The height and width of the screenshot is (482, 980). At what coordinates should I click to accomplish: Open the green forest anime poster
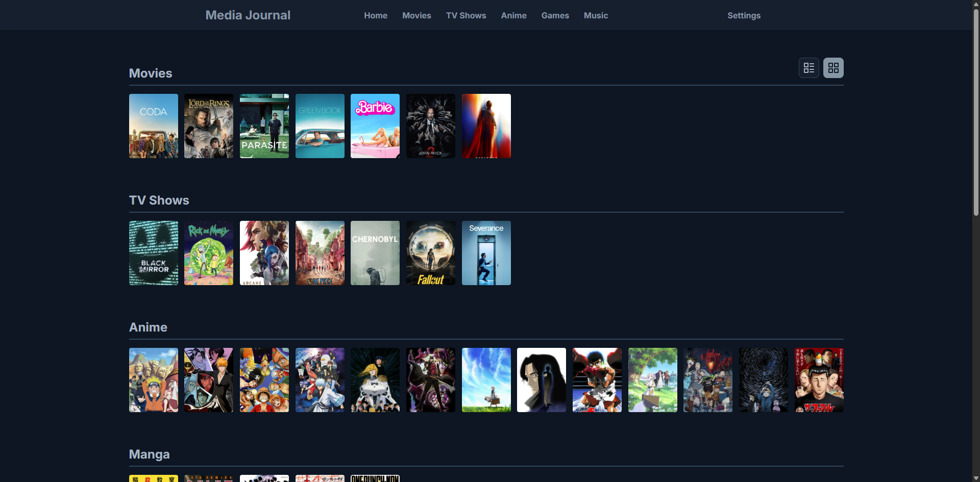pos(653,380)
